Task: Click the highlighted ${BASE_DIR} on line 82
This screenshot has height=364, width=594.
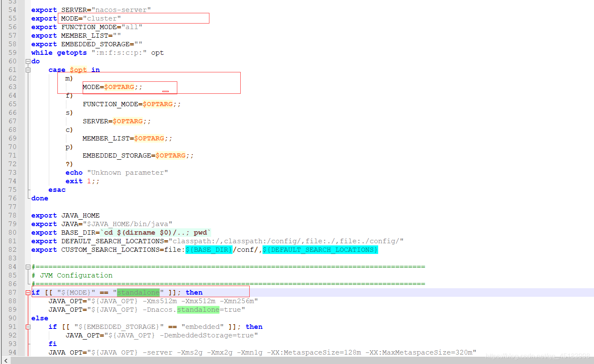Action: [x=209, y=250]
